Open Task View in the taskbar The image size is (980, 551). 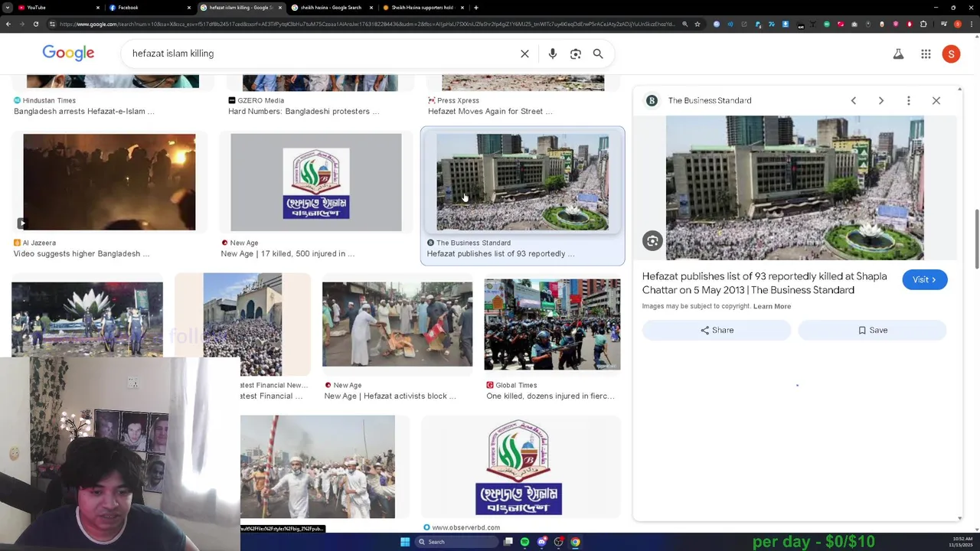[x=508, y=542]
